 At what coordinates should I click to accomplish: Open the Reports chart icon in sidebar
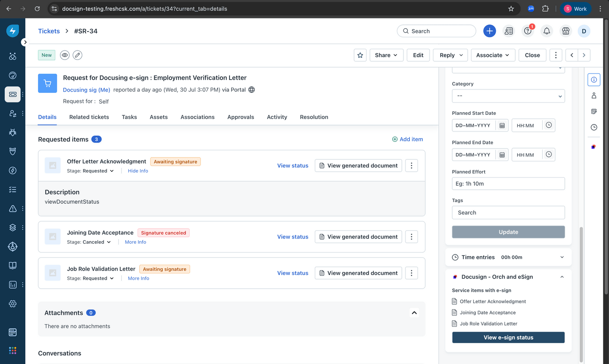[x=13, y=285]
